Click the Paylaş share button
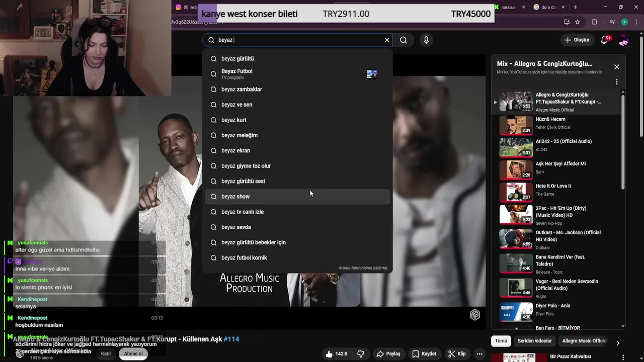The image size is (644, 362). click(388, 354)
